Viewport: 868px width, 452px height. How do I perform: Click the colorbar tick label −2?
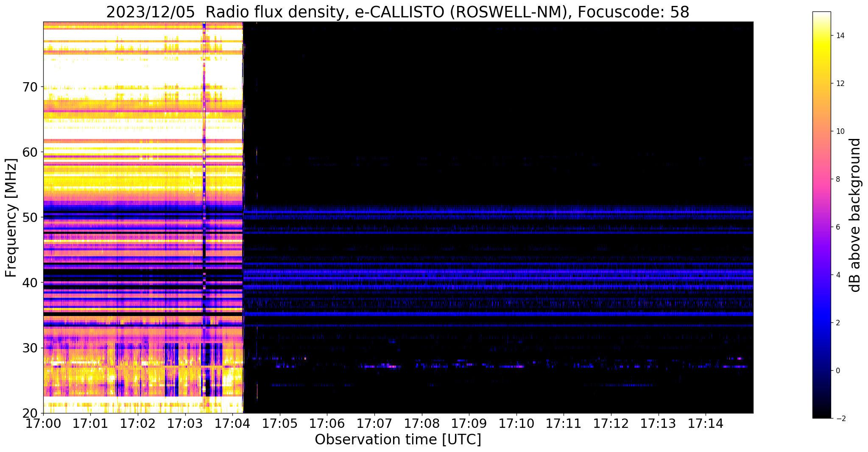tap(840, 419)
